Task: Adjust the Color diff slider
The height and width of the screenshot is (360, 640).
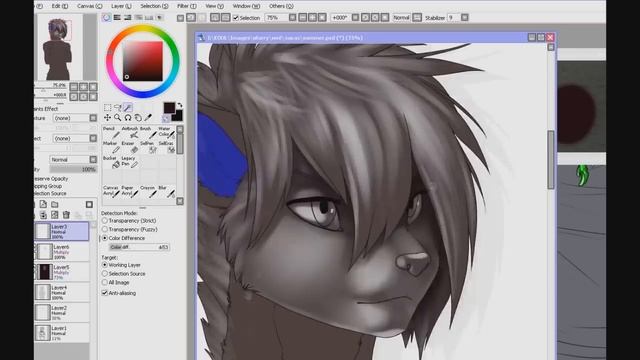Action: (139, 247)
